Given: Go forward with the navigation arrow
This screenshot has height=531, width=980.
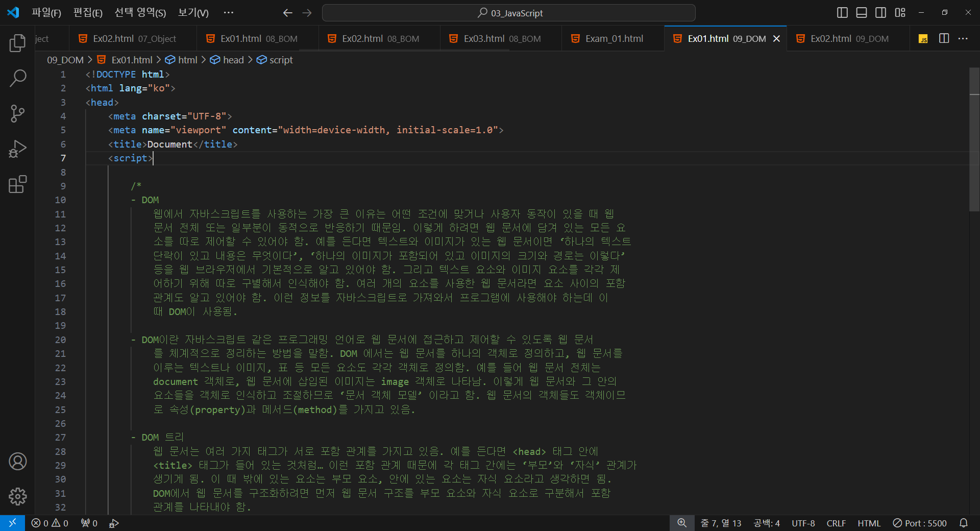Looking at the screenshot, I should click(307, 13).
